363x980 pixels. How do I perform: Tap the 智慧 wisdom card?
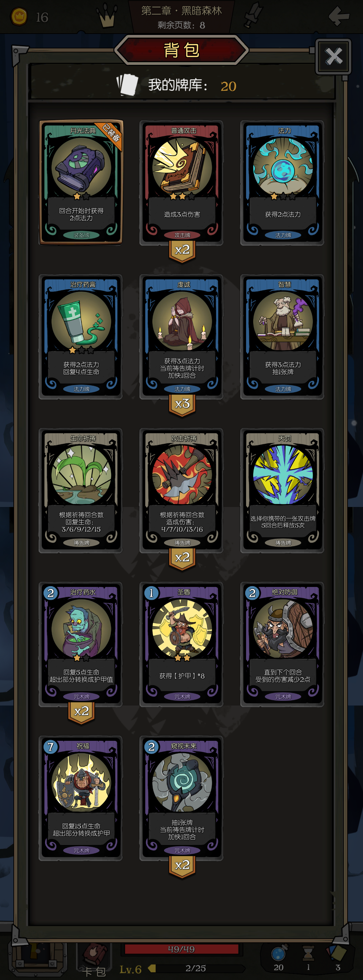point(282,337)
